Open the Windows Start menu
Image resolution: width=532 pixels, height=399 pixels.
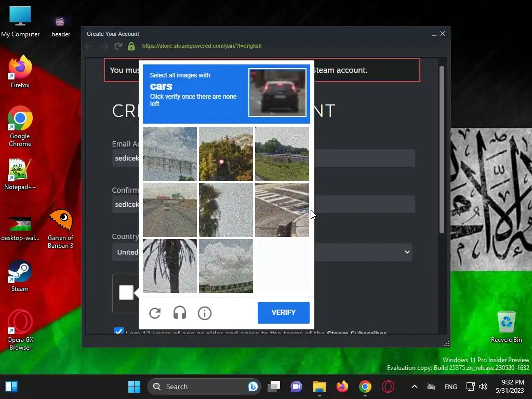coord(134,387)
